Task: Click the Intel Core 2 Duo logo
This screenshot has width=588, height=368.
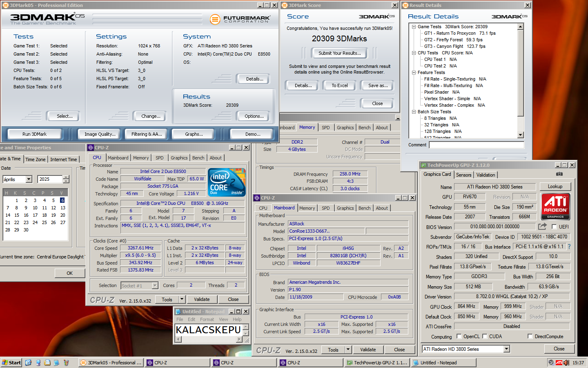Action: click(227, 182)
